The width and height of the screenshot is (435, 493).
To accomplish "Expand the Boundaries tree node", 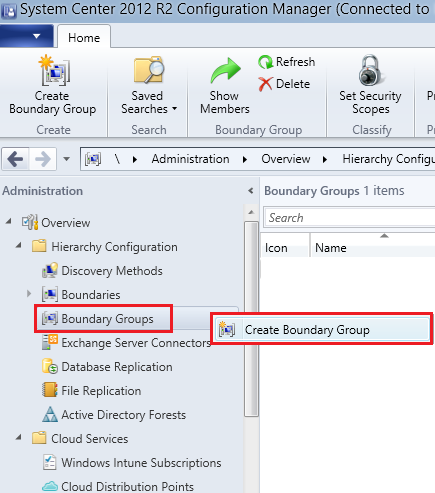I will 29,294.
